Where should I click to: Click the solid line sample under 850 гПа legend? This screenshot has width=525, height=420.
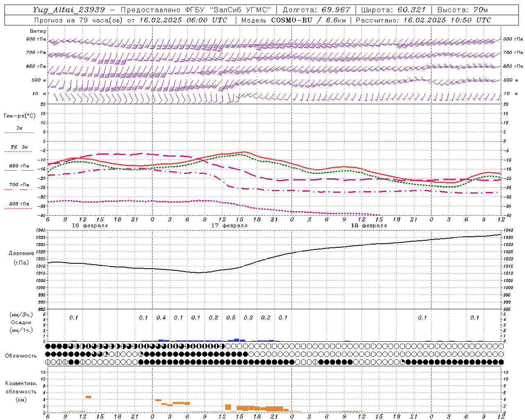pyautogui.click(x=19, y=171)
